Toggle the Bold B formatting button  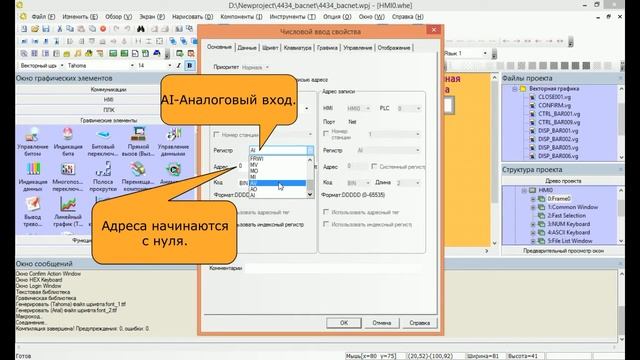click(190, 65)
